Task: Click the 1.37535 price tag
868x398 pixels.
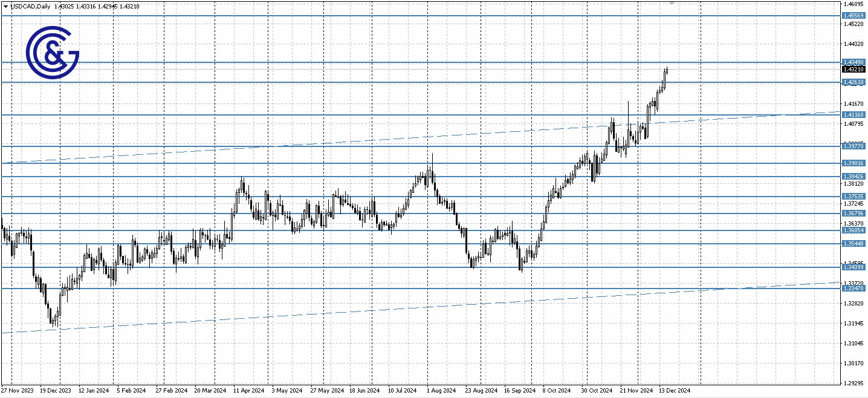Action: tap(854, 195)
